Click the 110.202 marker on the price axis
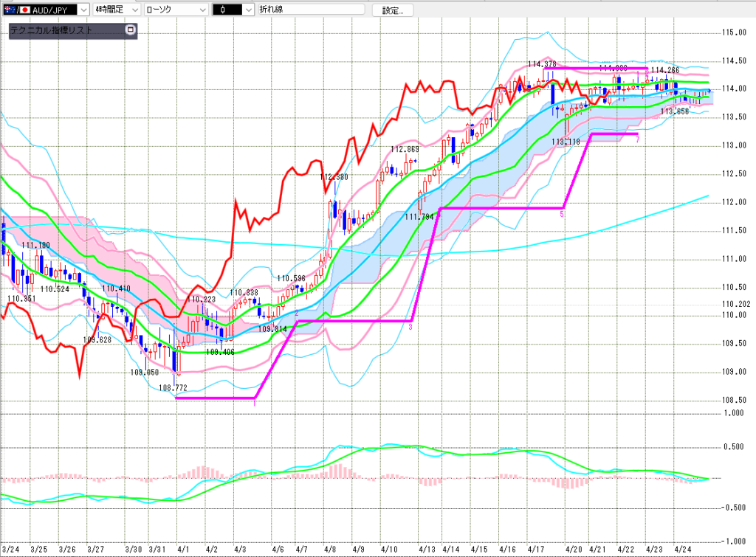This screenshot has width=756, height=557. pos(735,304)
